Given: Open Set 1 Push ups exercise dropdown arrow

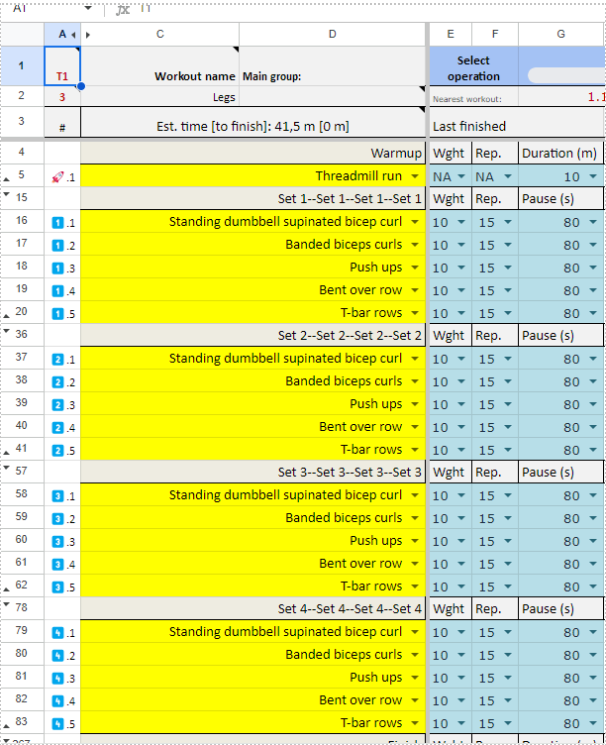Looking at the screenshot, I should 415,268.
